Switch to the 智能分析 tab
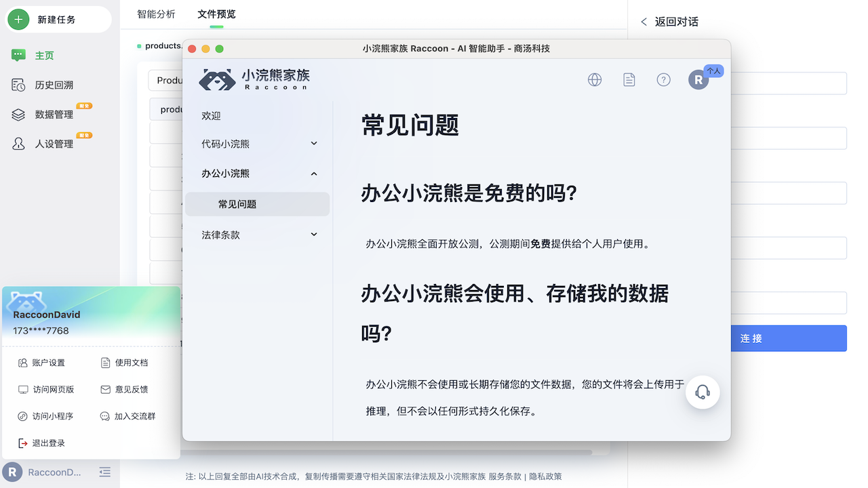The height and width of the screenshot is (488, 868). point(156,14)
